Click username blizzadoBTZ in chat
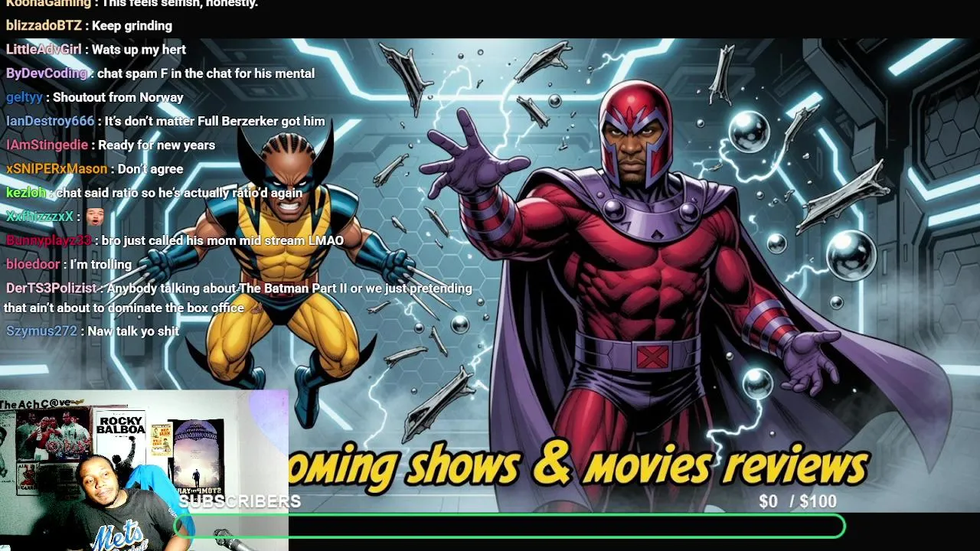 click(x=44, y=25)
